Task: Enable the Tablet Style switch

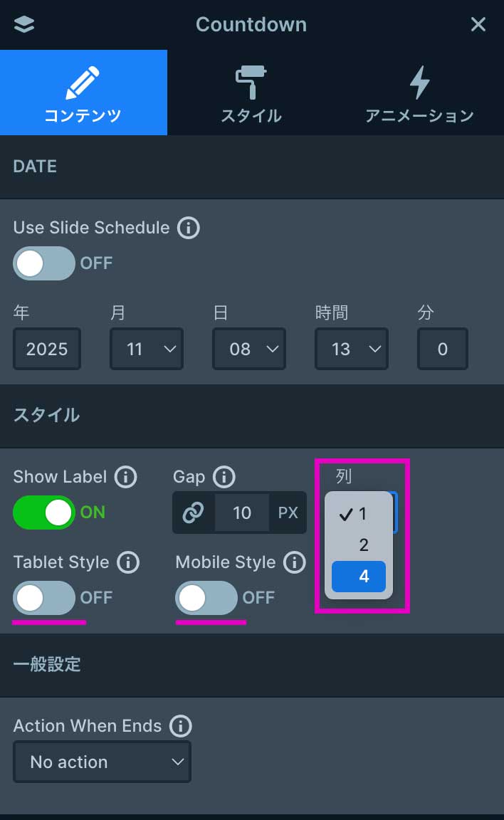Action: tap(44, 598)
